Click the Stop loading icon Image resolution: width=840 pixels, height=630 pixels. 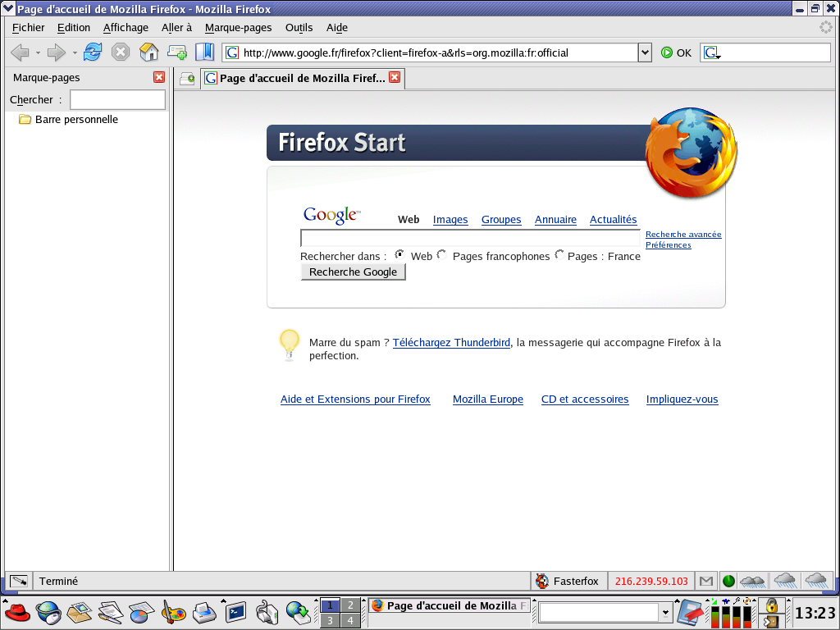tap(121, 52)
